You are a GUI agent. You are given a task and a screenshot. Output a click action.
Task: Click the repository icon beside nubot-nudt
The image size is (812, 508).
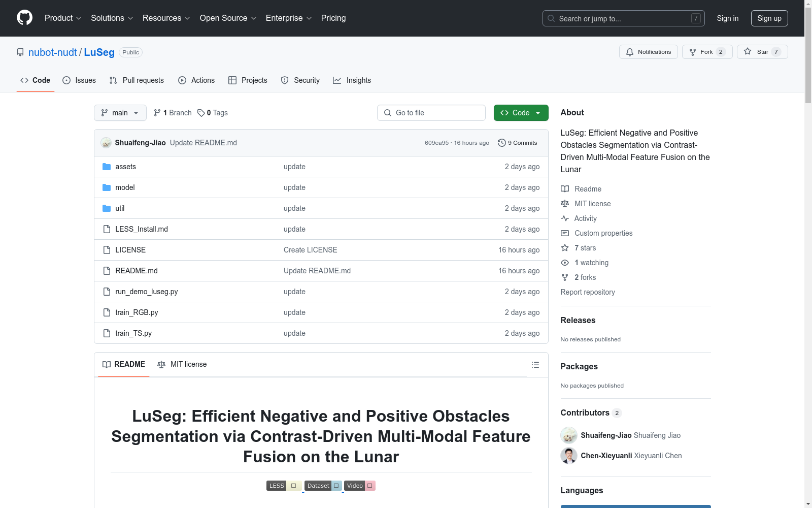coord(20,52)
